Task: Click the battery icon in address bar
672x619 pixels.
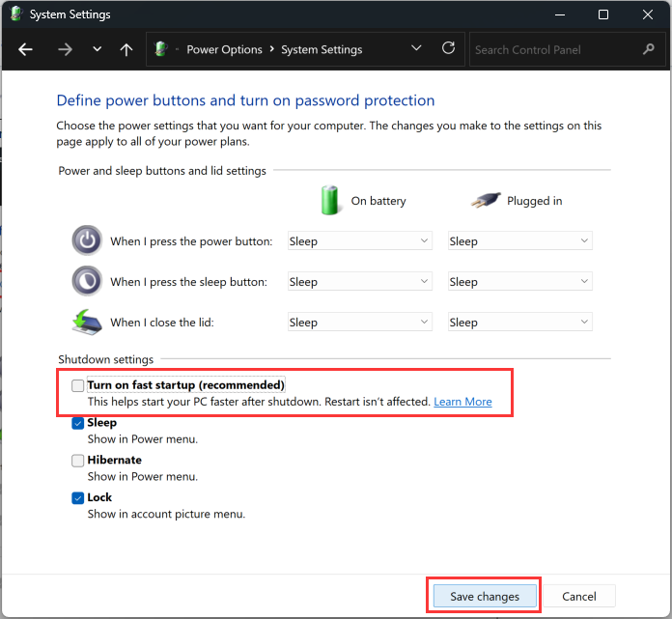Action: pos(161,49)
